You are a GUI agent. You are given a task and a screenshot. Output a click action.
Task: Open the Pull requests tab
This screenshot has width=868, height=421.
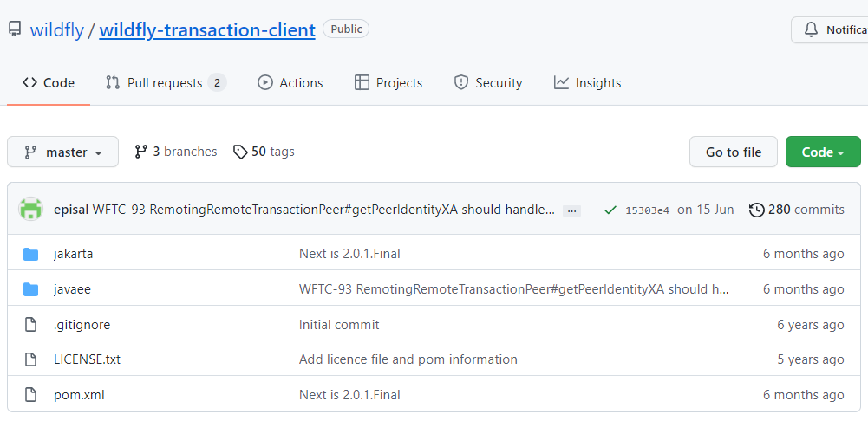point(166,83)
